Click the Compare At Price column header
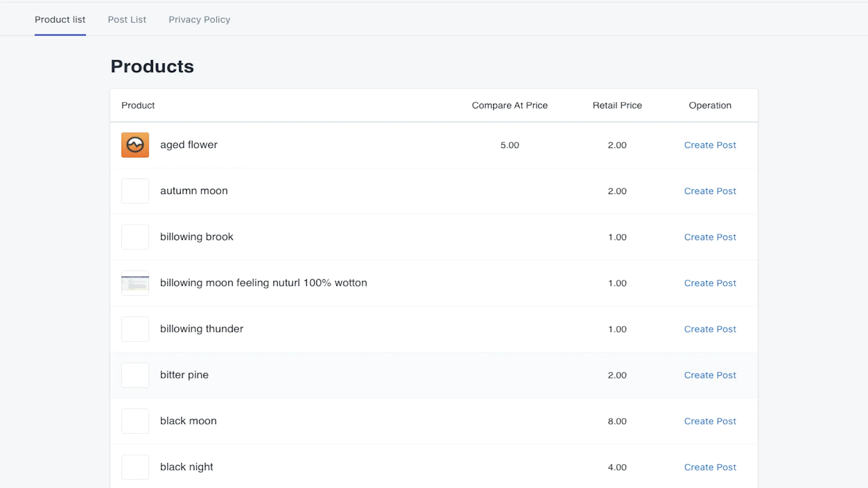This screenshot has width=868, height=488. [509, 105]
